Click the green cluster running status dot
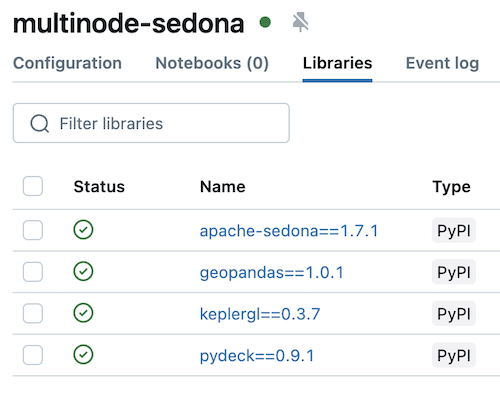The image size is (500, 396). pyautogui.click(x=265, y=23)
